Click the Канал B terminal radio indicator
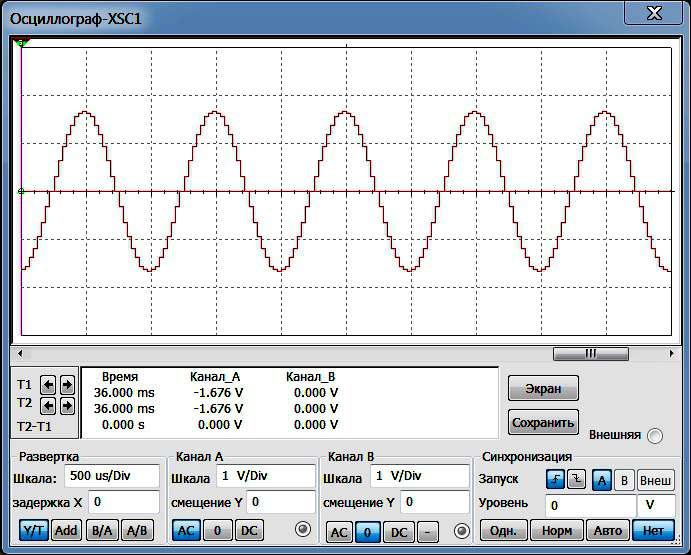Image resolution: width=691 pixels, height=555 pixels. 462,531
